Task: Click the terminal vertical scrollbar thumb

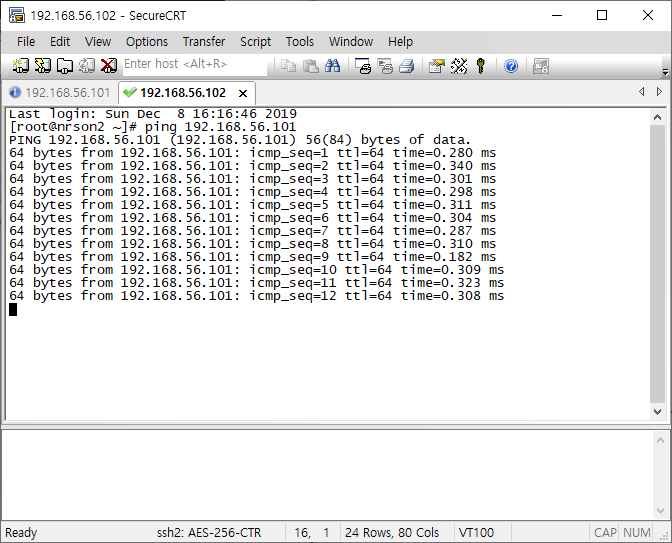Action: (x=657, y=264)
